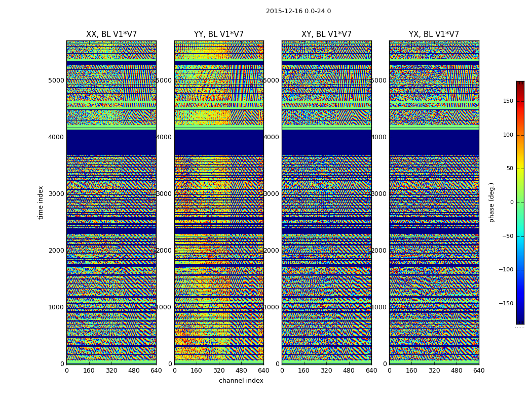Image resolution: width=532 pixels, height=405 pixels.
Task: Click the 'channel index' x-axis label
Action: [241, 381]
